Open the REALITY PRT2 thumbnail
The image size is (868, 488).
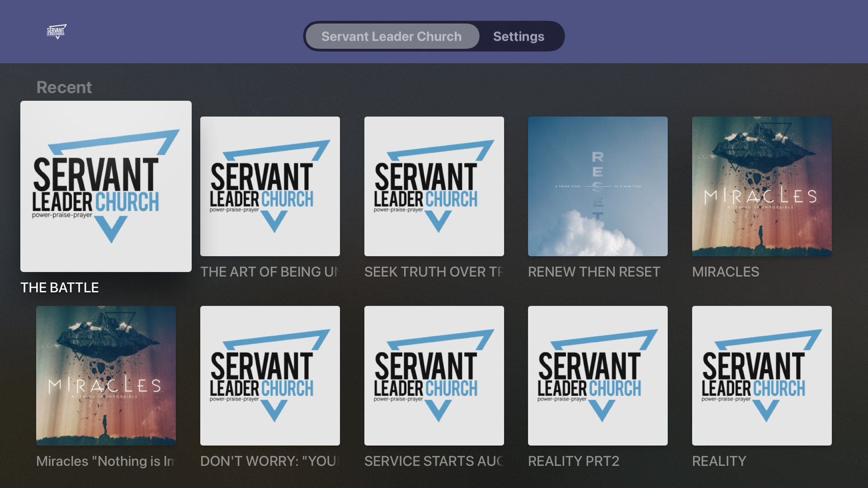point(598,375)
